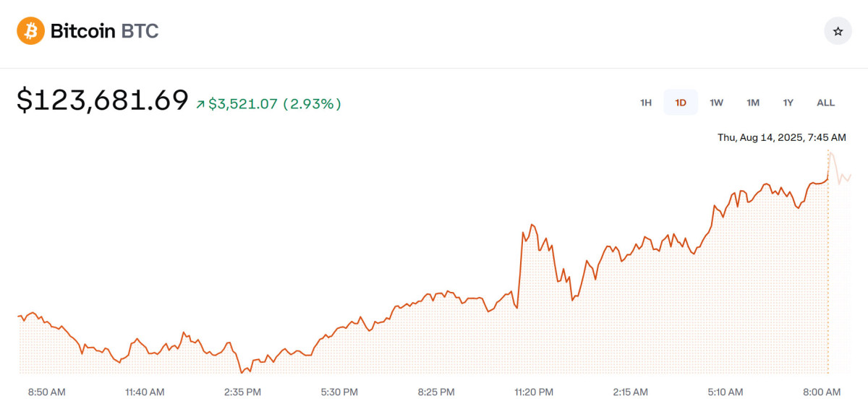This screenshot has height=409, width=868.
Task: Click the orange Bitcoin logo icon
Action: coord(31,31)
